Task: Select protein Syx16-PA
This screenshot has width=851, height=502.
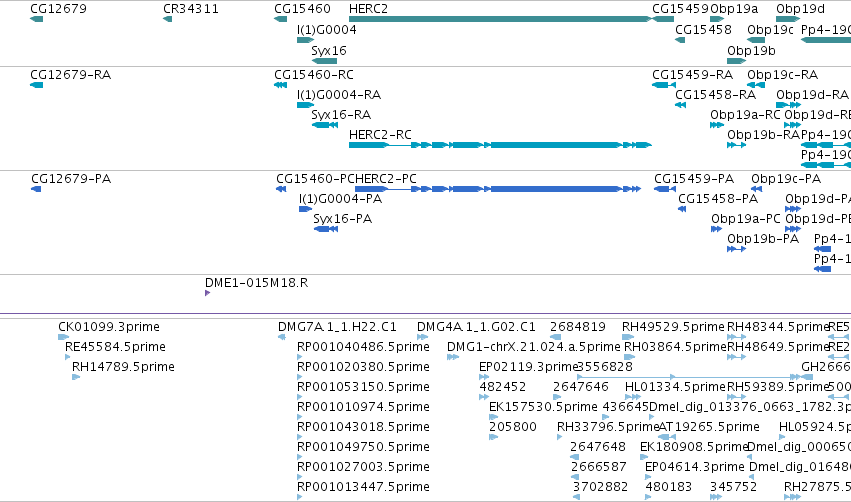Action: tap(342, 219)
